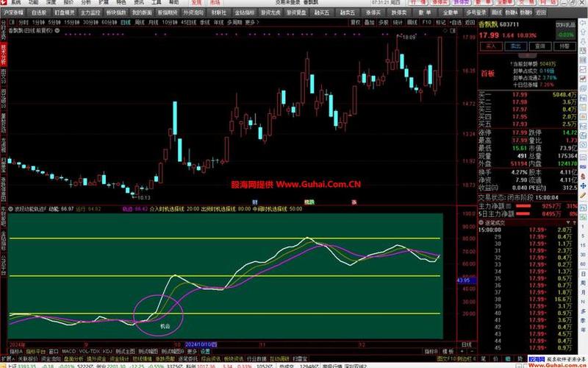This screenshot has height=368, width=588.
Task: Click the app logo icon at top left
Action: (4, 2)
